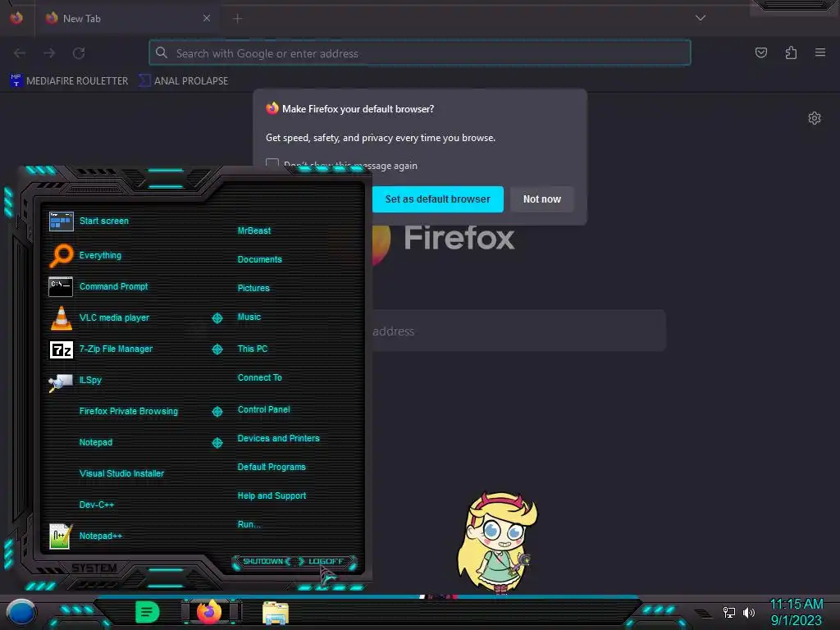Open the MEDIAFIRE ROULETTER bookmark
This screenshot has width=840, height=630.
coord(69,81)
